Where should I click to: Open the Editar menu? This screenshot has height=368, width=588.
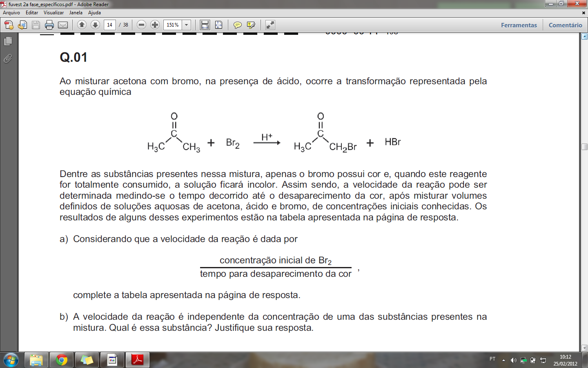coord(32,13)
